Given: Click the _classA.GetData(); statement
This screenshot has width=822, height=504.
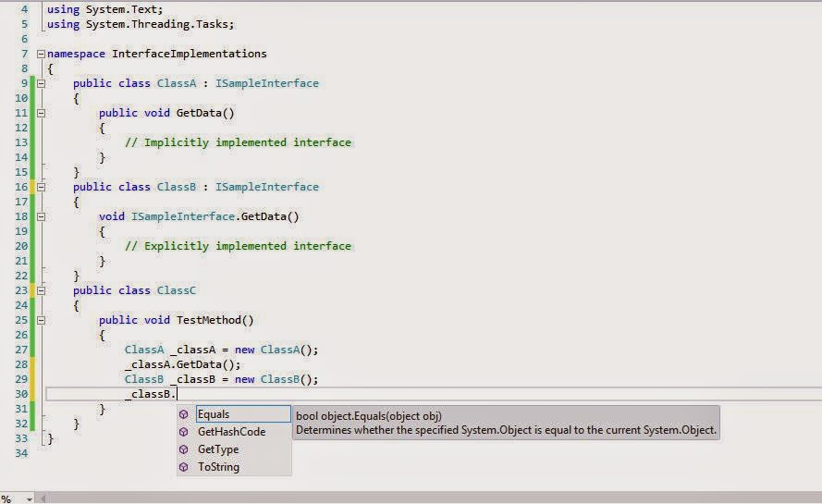Looking at the screenshot, I should [x=182, y=364].
